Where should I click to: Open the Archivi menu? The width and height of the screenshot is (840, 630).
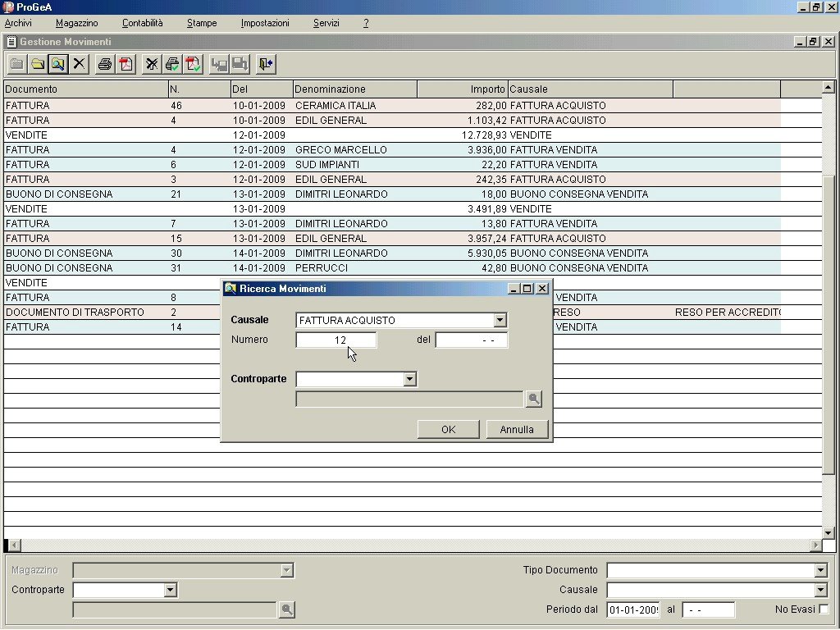click(x=18, y=23)
